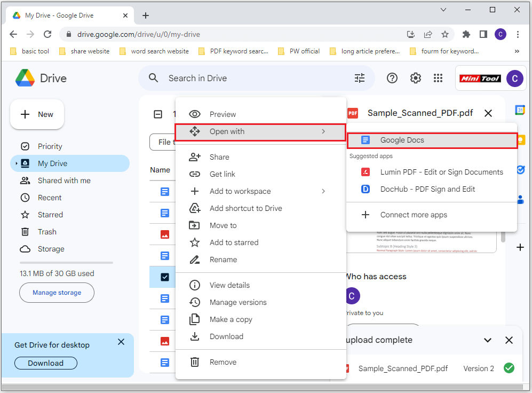Bookmark this page with the star
This screenshot has height=393, width=532.
445,34
